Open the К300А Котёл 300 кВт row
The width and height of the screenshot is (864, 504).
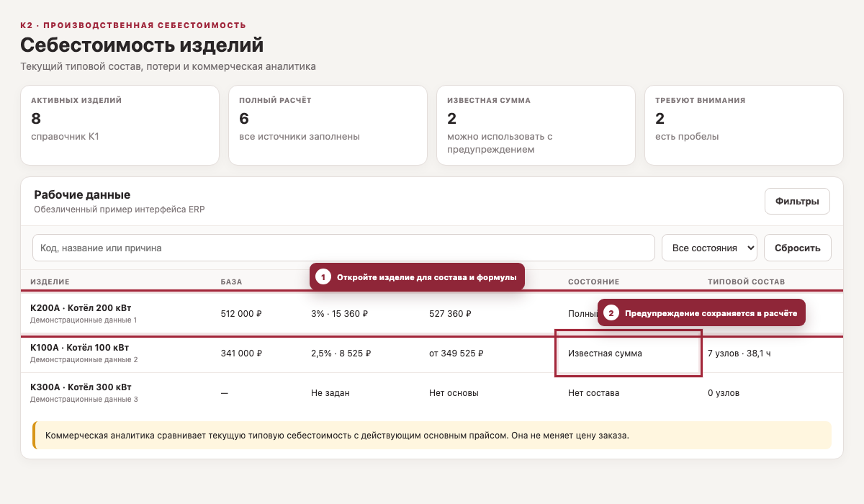tap(432, 393)
